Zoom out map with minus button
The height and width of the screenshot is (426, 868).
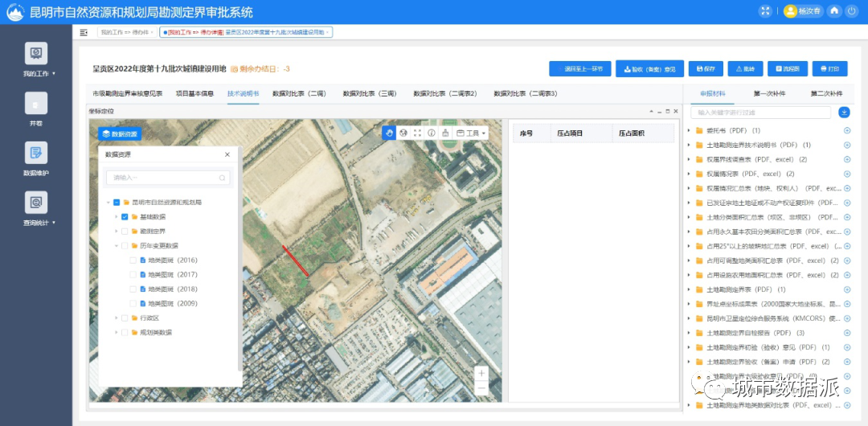pos(481,387)
